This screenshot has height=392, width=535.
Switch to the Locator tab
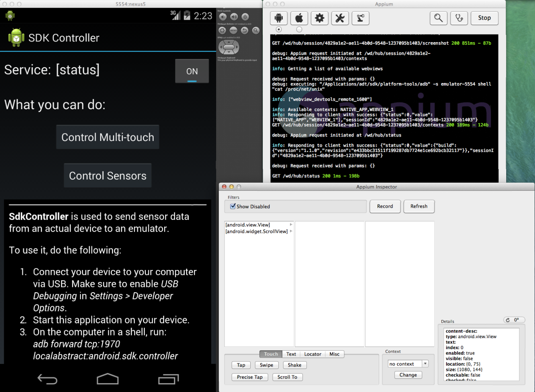pos(313,354)
